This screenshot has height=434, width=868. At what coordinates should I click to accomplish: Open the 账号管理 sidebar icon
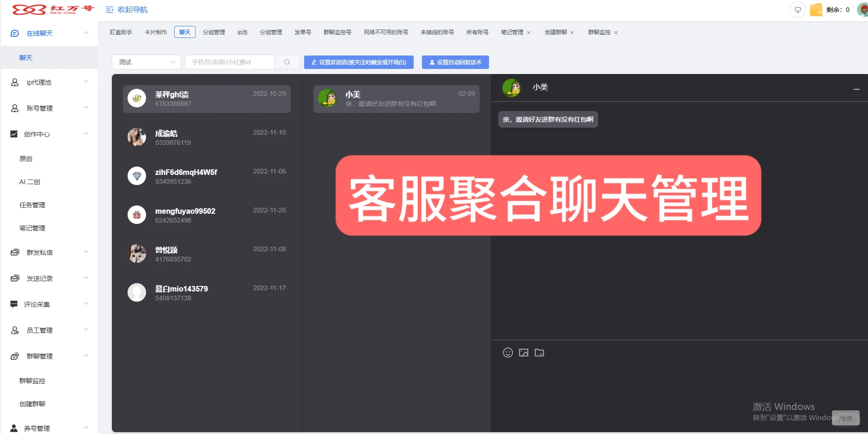(14, 108)
